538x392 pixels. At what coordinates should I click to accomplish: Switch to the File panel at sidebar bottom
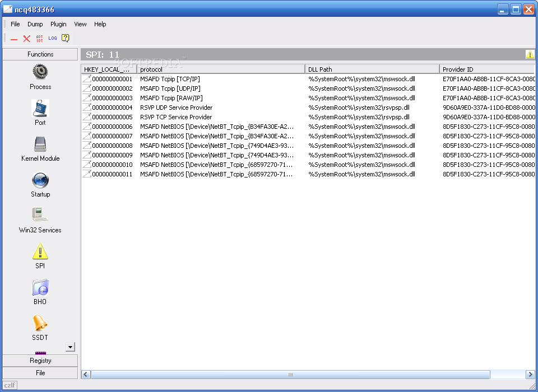pos(40,373)
